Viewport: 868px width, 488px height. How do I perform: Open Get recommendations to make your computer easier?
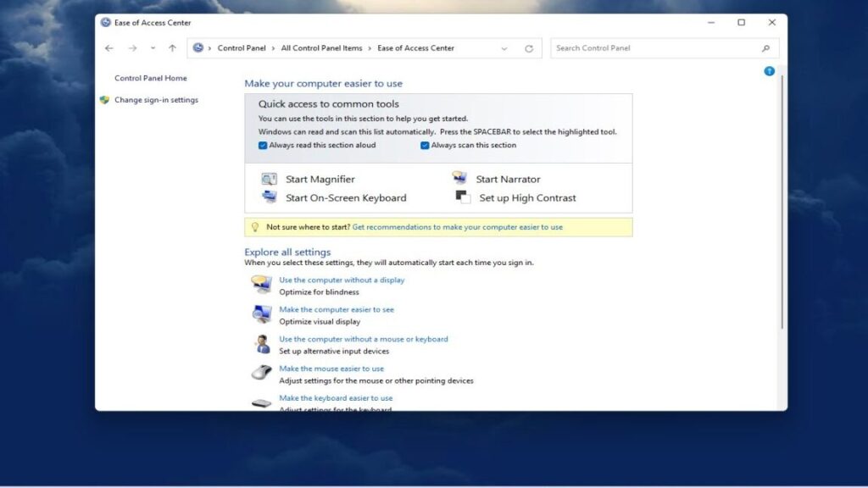pyautogui.click(x=458, y=227)
